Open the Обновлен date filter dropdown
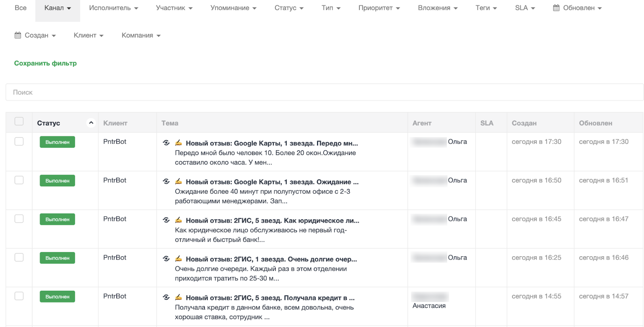The height and width of the screenshot is (327, 644). (x=577, y=8)
